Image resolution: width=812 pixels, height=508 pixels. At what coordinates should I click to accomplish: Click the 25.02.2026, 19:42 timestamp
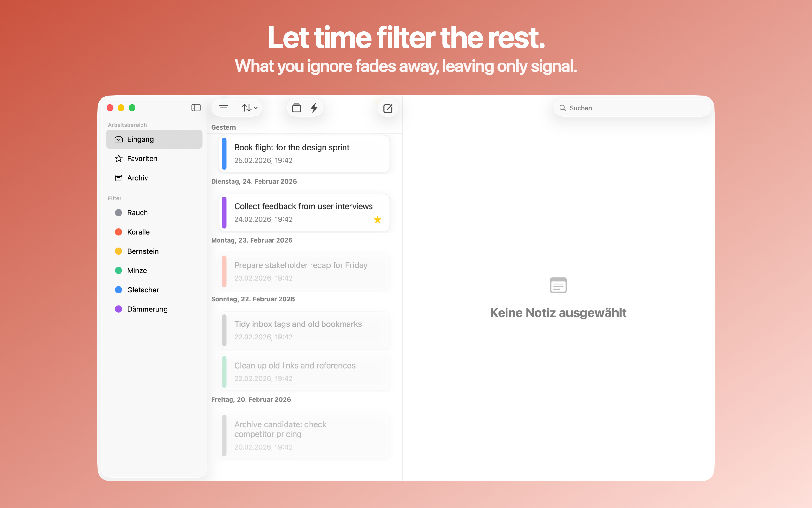(x=263, y=160)
